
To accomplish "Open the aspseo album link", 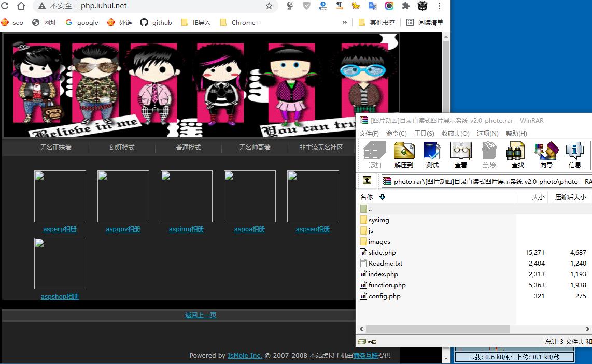I will [313, 229].
